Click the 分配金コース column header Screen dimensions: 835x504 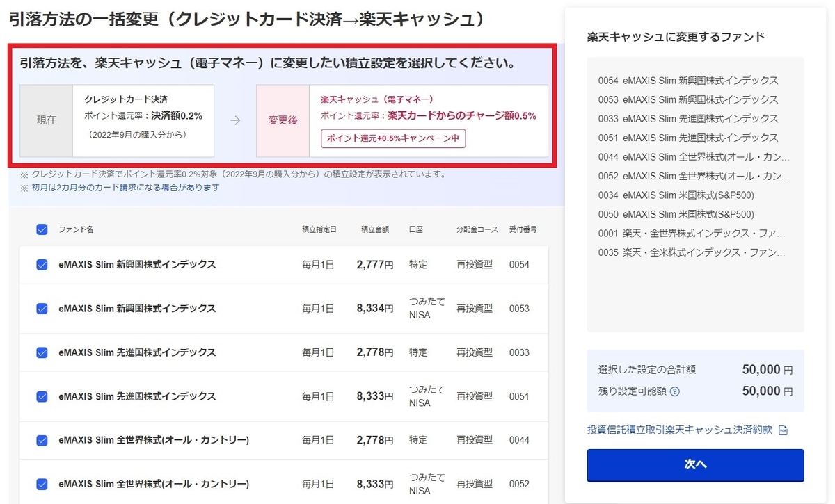[477, 229]
